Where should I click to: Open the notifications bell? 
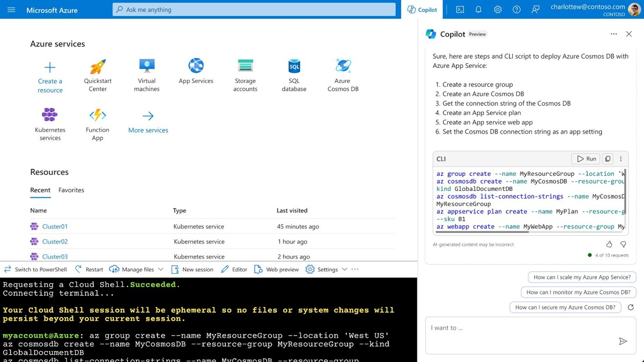(x=479, y=9)
